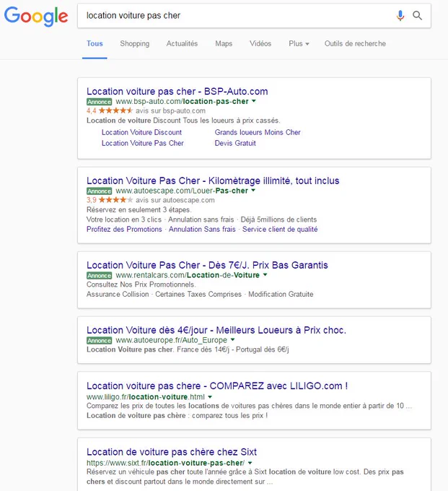This screenshot has height=491, width=448.
Task: Open the 'Devis Gratuit' sitelink
Action: (235, 143)
